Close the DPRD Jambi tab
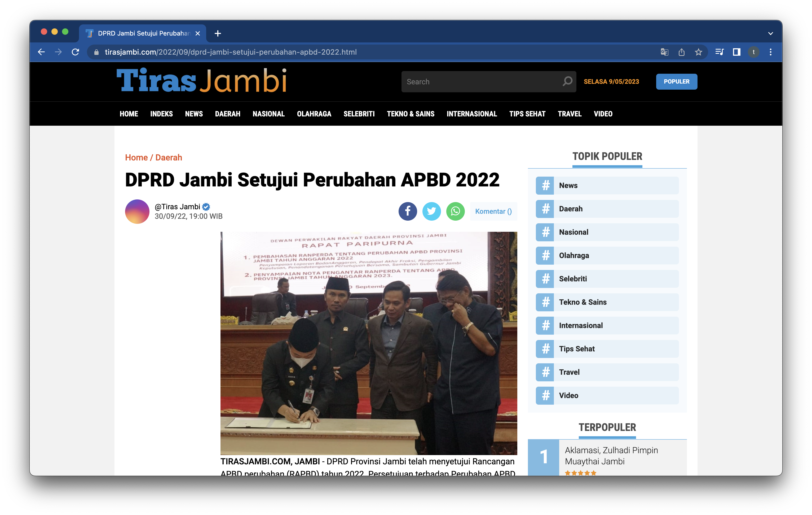Screen dimensions: 812x515 coord(198,33)
